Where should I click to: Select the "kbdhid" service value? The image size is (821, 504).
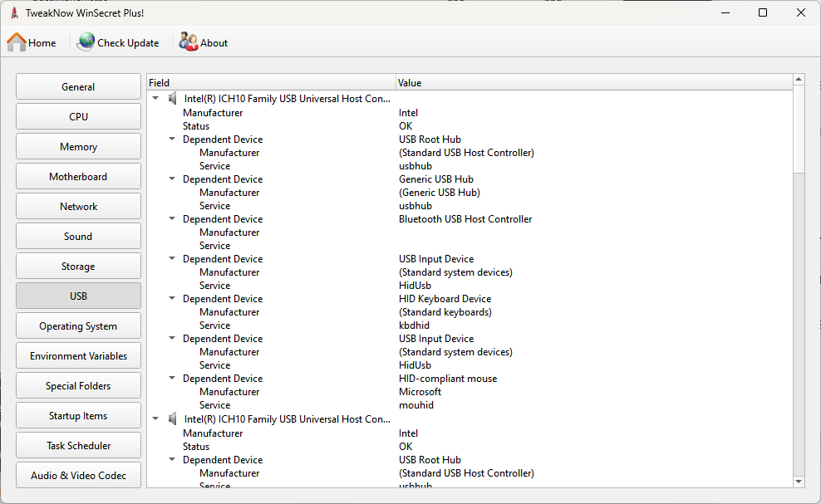tap(414, 325)
